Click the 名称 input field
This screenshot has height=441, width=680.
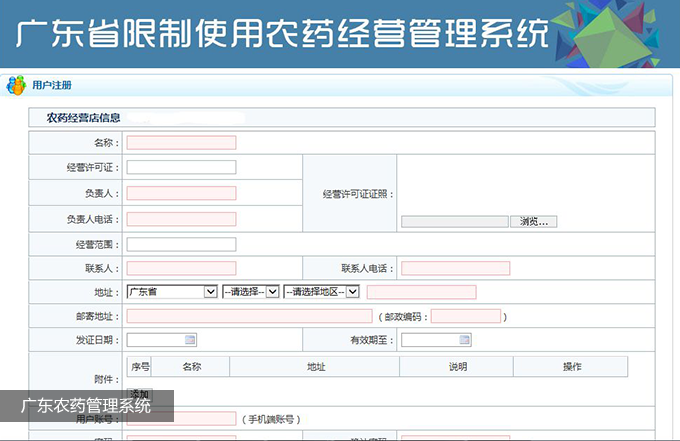coord(181,143)
